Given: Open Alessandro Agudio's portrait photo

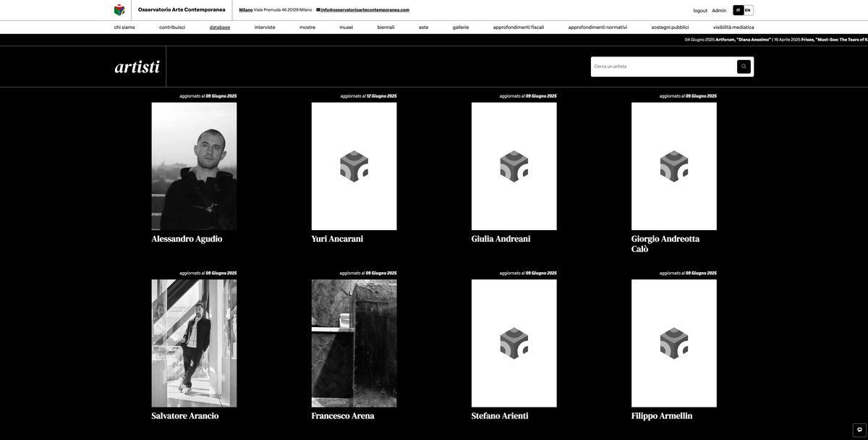Looking at the screenshot, I should coord(194,166).
